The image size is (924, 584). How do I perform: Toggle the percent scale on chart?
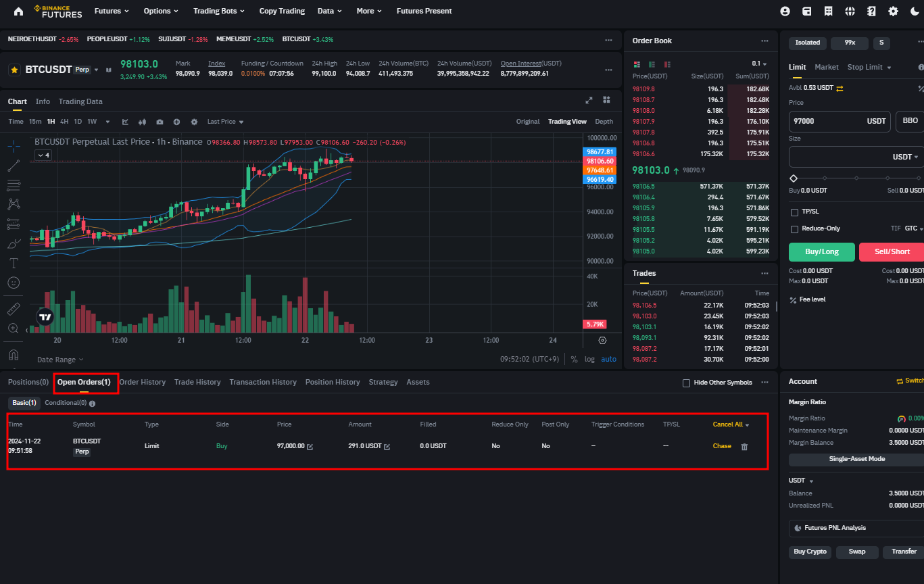point(575,359)
